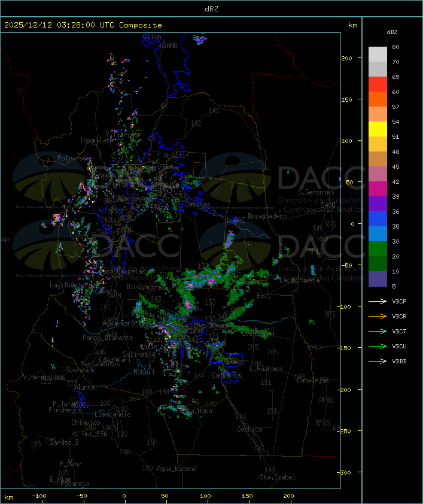This screenshot has height=504, width=423.
Task: Pick the royal blue swatch between 36 and 35
Action: (x=378, y=218)
